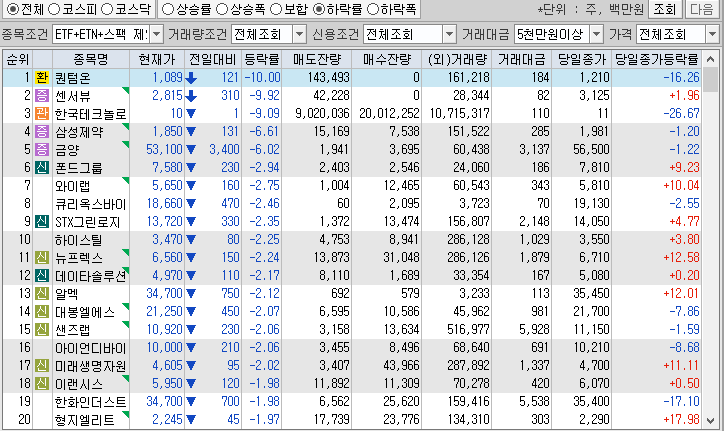This screenshot has width=724, height=431.
Task: Click the 증 badge icon on 센서뷰 row
Action: 42,96
